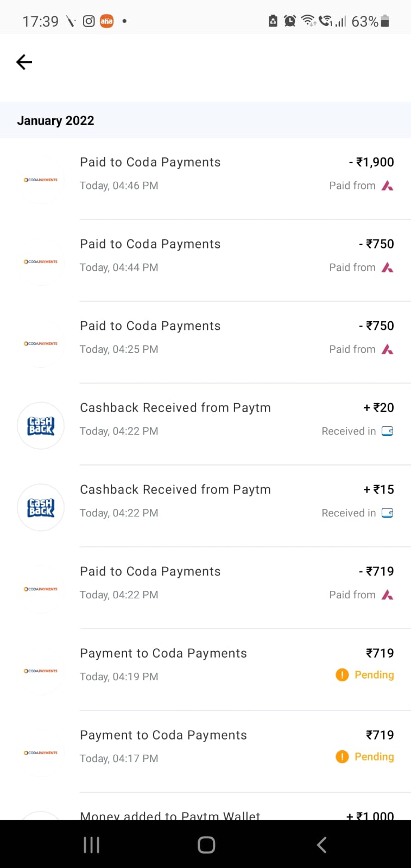
Task: Tap Pending label on 04:19 PM payment
Action: [x=374, y=675]
